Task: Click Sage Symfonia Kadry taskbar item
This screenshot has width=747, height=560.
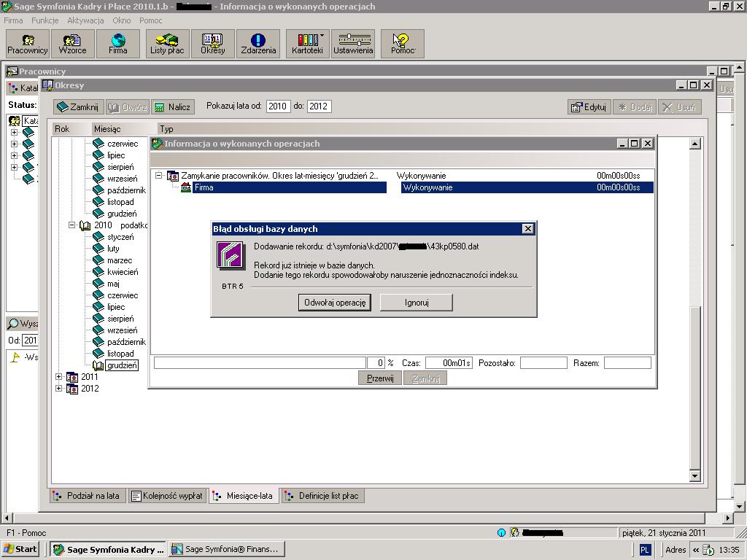Action: point(108,549)
